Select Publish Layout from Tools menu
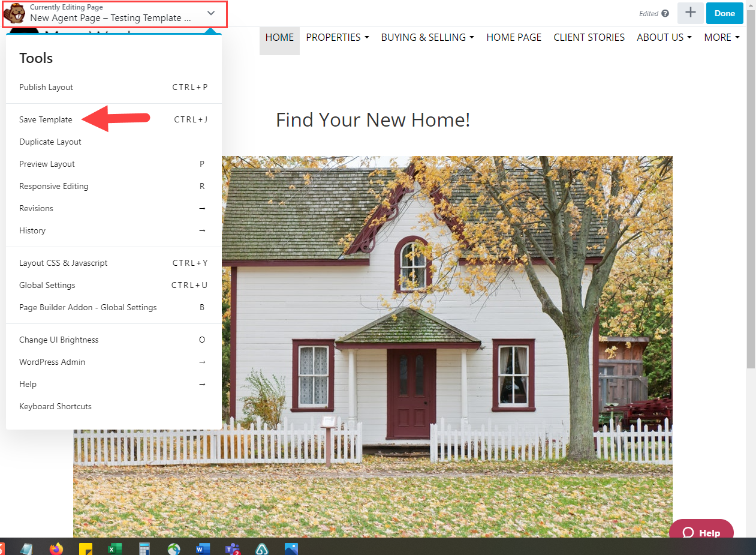The image size is (756, 555). pyautogui.click(x=46, y=87)
